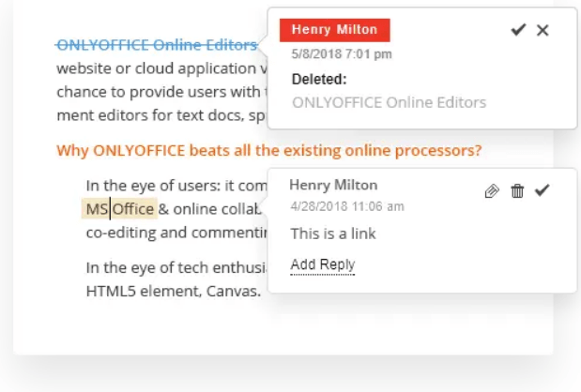Click the text 'co-editing and commentir'
This screenshot has height=392, width=581.
176,233
